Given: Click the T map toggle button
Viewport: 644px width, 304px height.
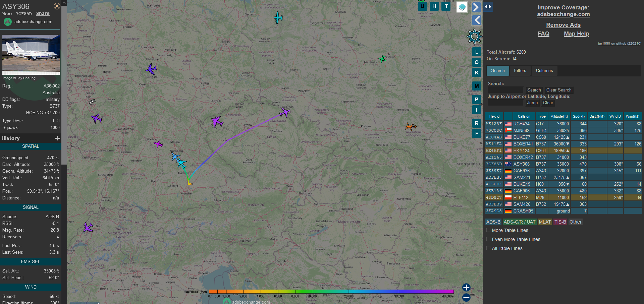Looking at the screenshot, I should coord(446,6).
